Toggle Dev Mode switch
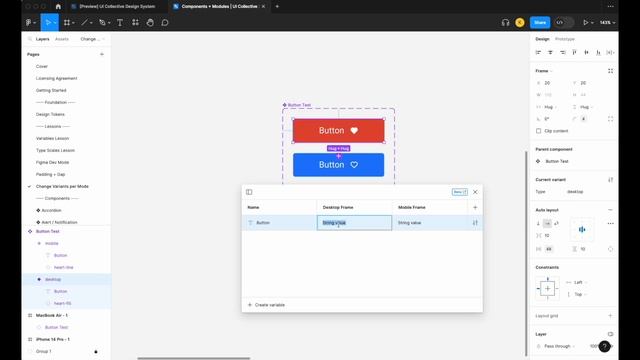Image resolution: width=640 pixels, height=360 pixels. point(564,22)
